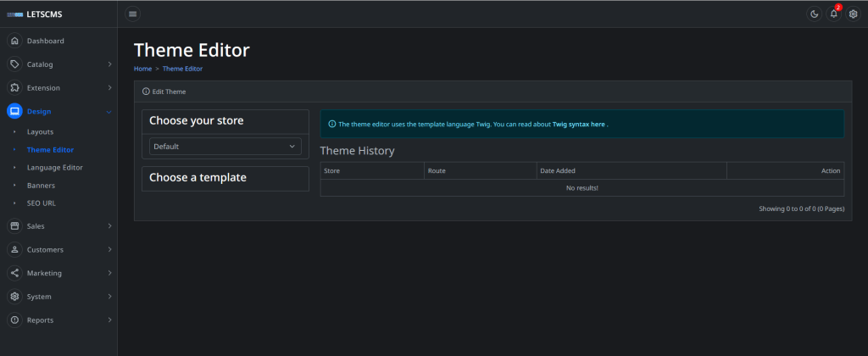Open the settings gear icon in header
This screenshot has width=868, height=356.
pyautogui.click(x=853, y=14)
